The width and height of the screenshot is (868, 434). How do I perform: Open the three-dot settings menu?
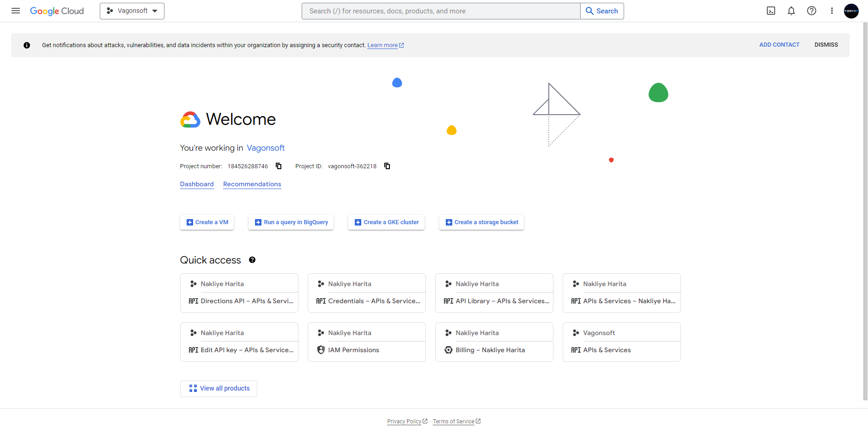click(x=832, y=11)
